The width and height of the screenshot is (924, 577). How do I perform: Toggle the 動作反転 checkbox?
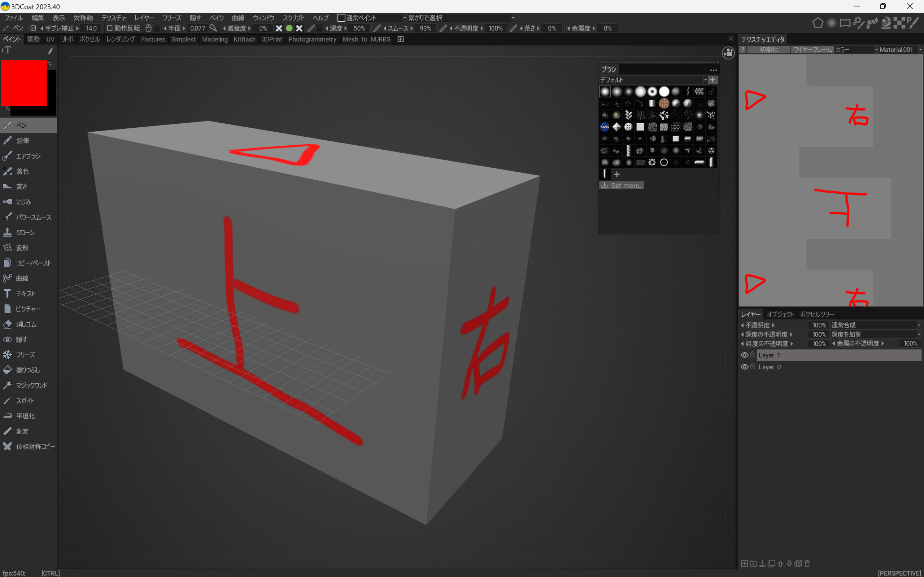(110, 28)
